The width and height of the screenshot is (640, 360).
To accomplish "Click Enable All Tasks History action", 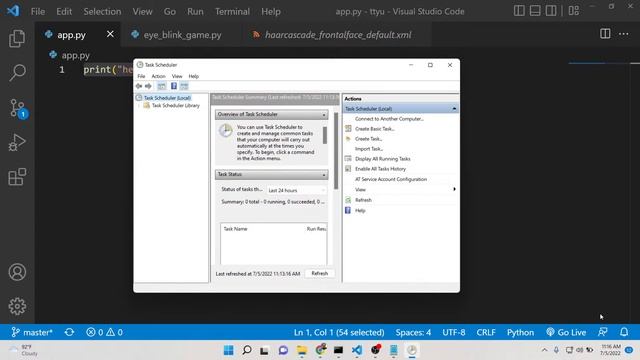I will click(380, 169).
